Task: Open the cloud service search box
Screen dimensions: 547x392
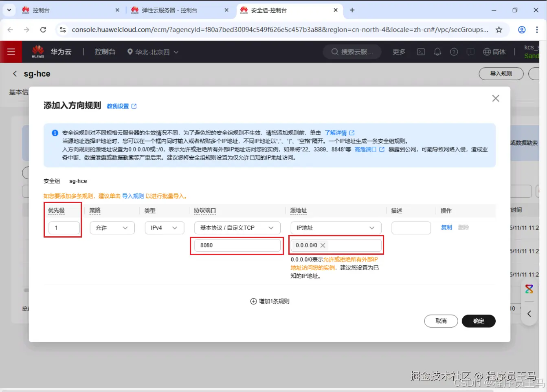Action: click(352, 52)
